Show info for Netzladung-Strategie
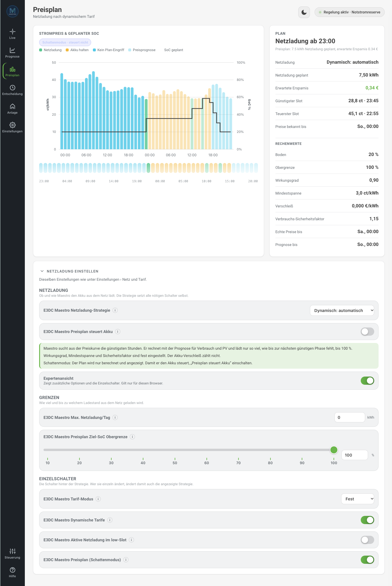The height and width of the screenshot is (586, 392). (x=115, y=310)
